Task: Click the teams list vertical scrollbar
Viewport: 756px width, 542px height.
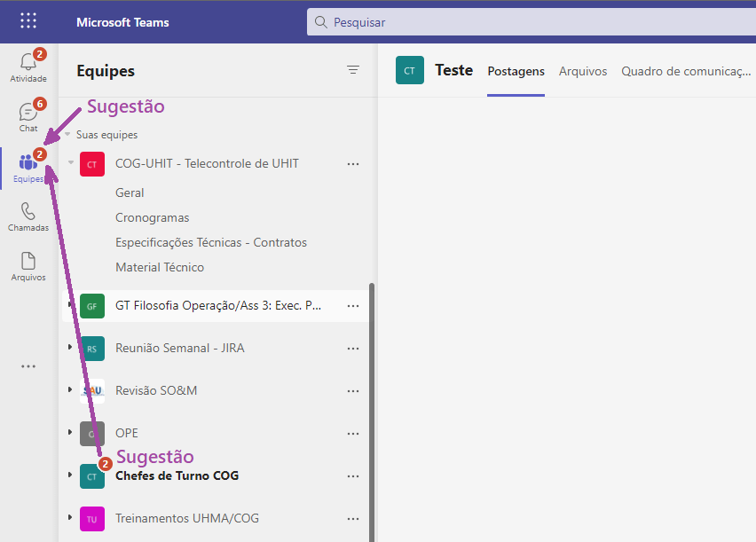Action: pyautogui.click(x=372, y=412)
